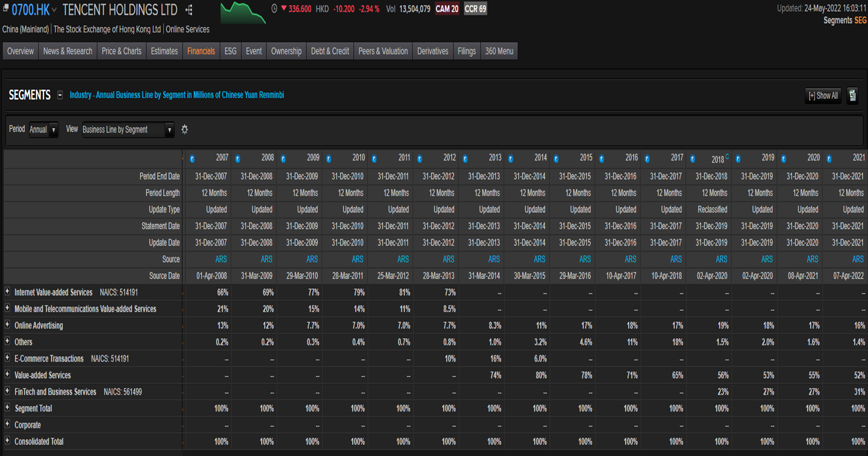Open ARS source link for 2013
Viewport: 868px width, 456px height.
[x=494, y=259]
